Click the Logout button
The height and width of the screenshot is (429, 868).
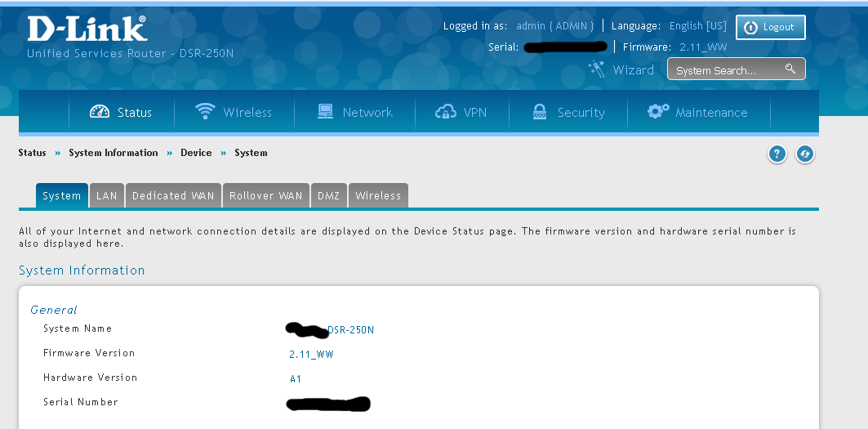pos(771,27)
